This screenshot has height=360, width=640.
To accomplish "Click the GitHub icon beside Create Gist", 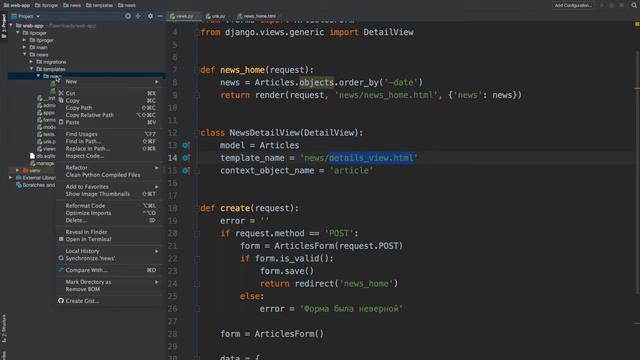I will coord(61,301).
